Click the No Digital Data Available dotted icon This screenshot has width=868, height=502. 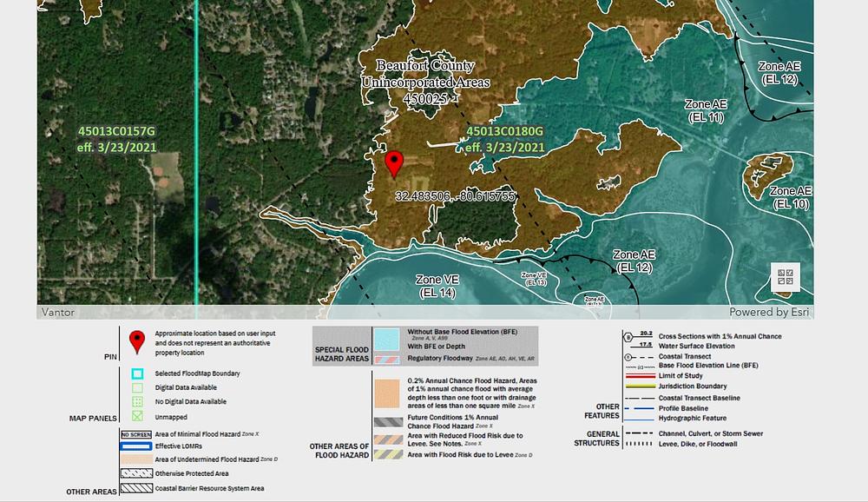(137, 402)
